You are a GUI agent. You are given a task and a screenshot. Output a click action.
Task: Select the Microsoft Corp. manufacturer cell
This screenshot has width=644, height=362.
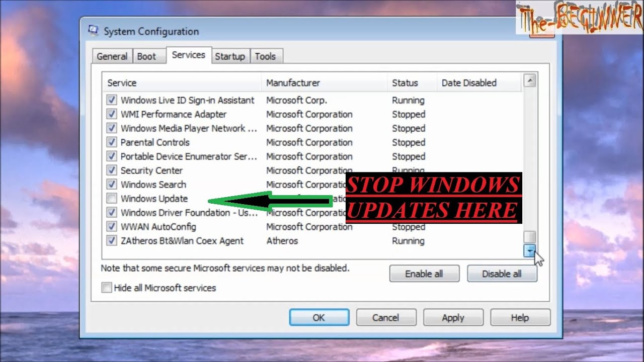(x=296, y=100)
